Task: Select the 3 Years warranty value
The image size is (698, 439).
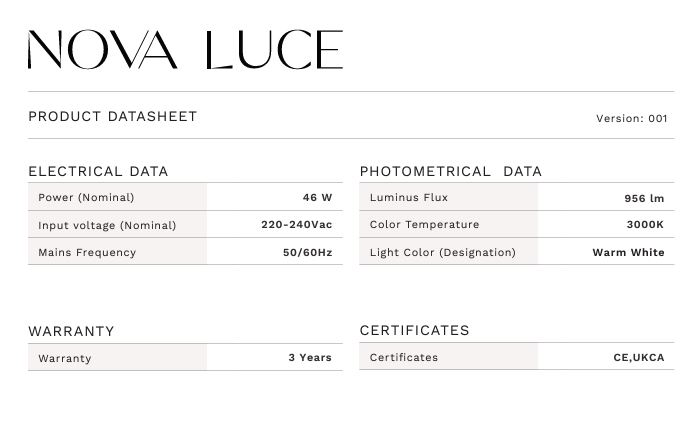Action: point(310,358)
